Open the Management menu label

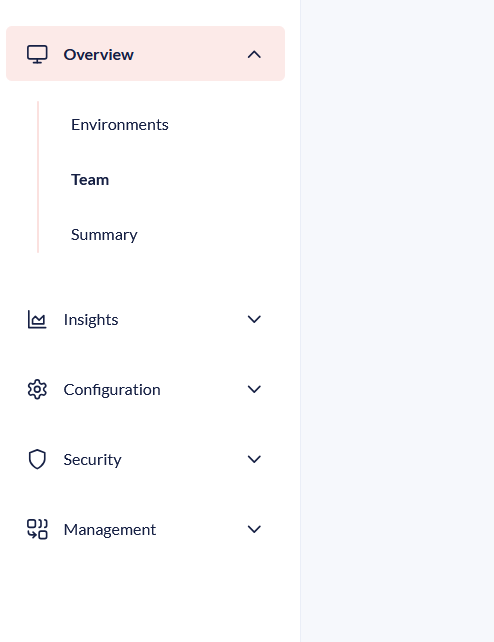(x=110, y=530)
